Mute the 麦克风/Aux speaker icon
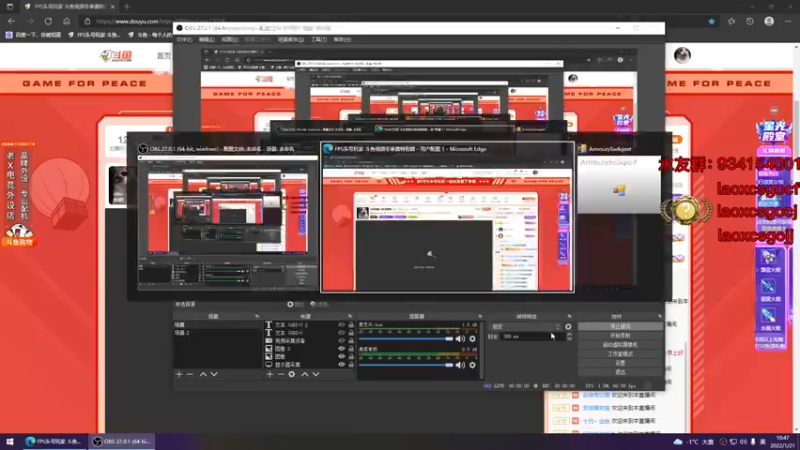Screen dimensions: 800x450 click(x=460, y=339)
